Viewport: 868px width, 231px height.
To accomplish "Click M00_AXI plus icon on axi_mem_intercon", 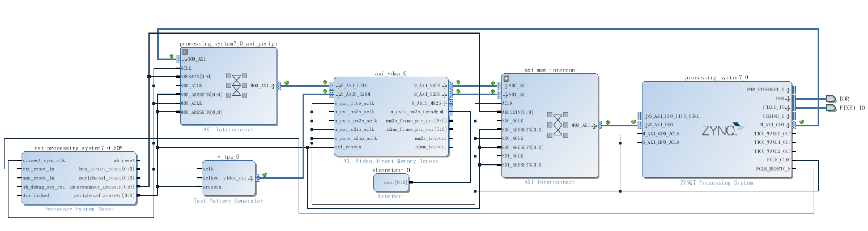I will click(x=594, y=126).
